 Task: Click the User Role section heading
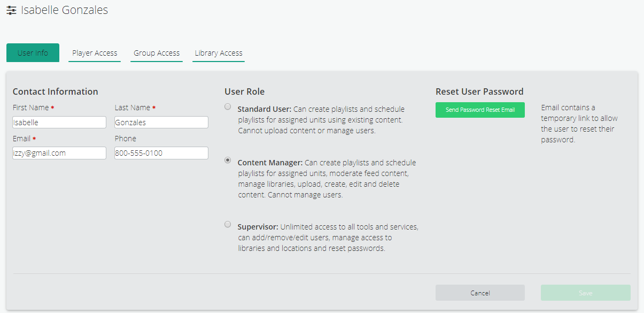[x=244, y=91]
